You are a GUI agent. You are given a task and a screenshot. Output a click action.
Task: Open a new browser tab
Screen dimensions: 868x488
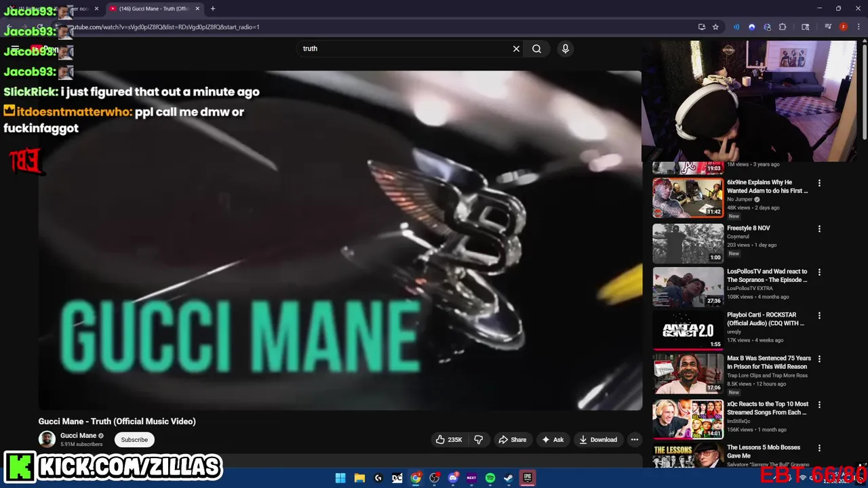coord(213,9)
